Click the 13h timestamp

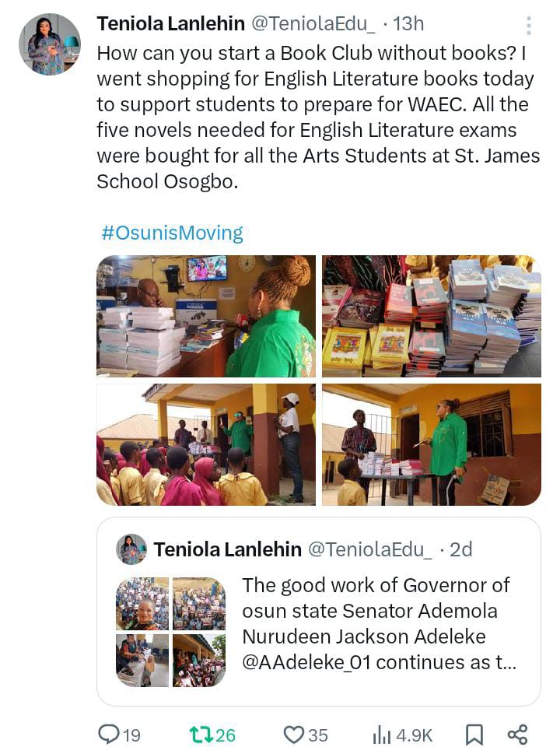pyautogui.click(x=408, y=23)
